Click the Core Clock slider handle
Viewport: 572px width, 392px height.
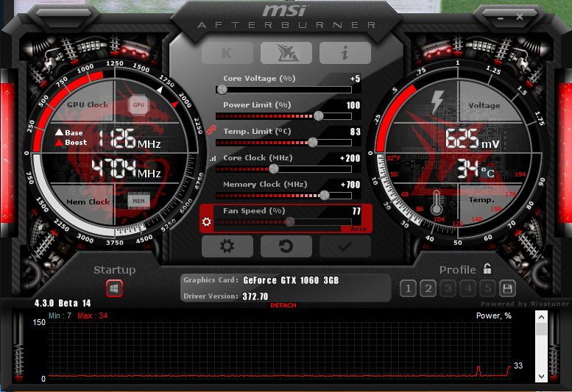pos(274,168)
